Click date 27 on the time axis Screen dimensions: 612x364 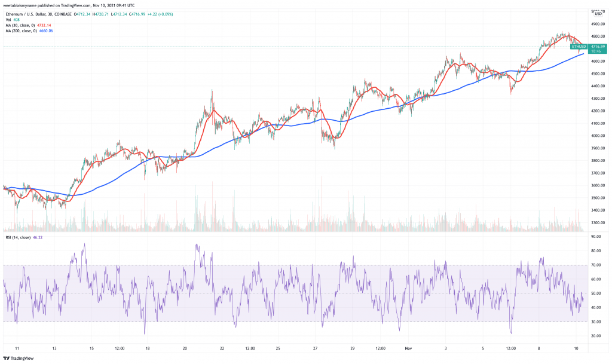[316, 348]
